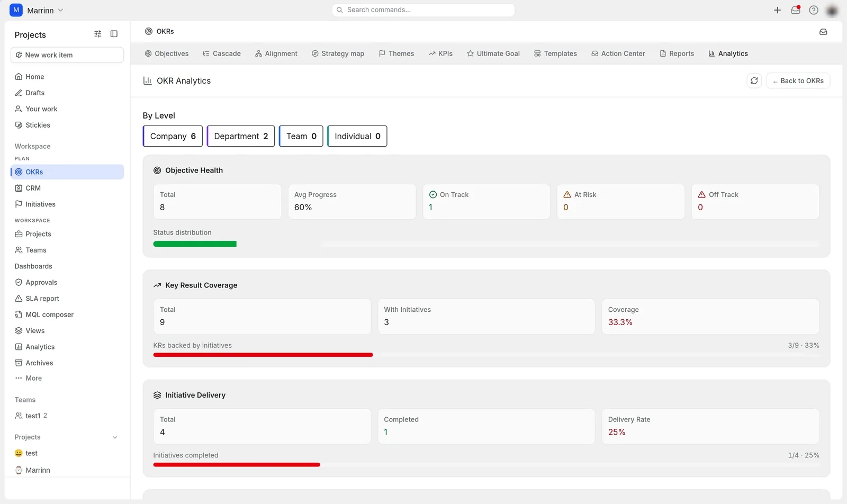Open the Cascade tab
The height and width of the screenshot is (504, 847).
point(222,53)
